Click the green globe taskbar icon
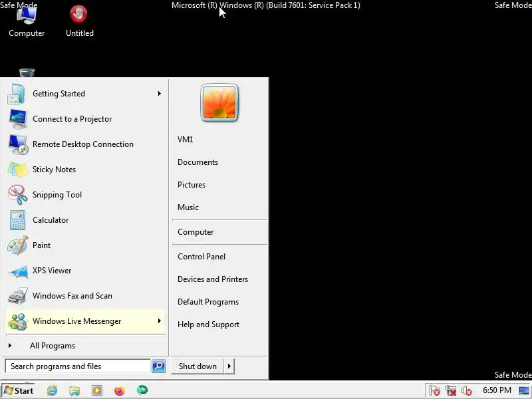The height and width of the screenshot is (399, 532). 142,390
